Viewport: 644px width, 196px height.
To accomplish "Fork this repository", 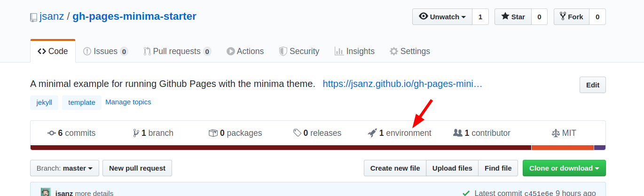I will point(571,17).
